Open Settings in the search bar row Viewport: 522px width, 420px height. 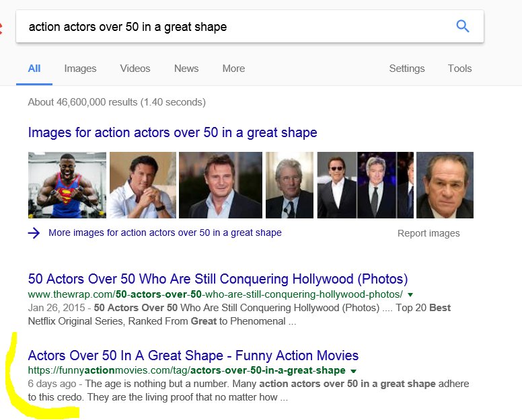point(407,69)
